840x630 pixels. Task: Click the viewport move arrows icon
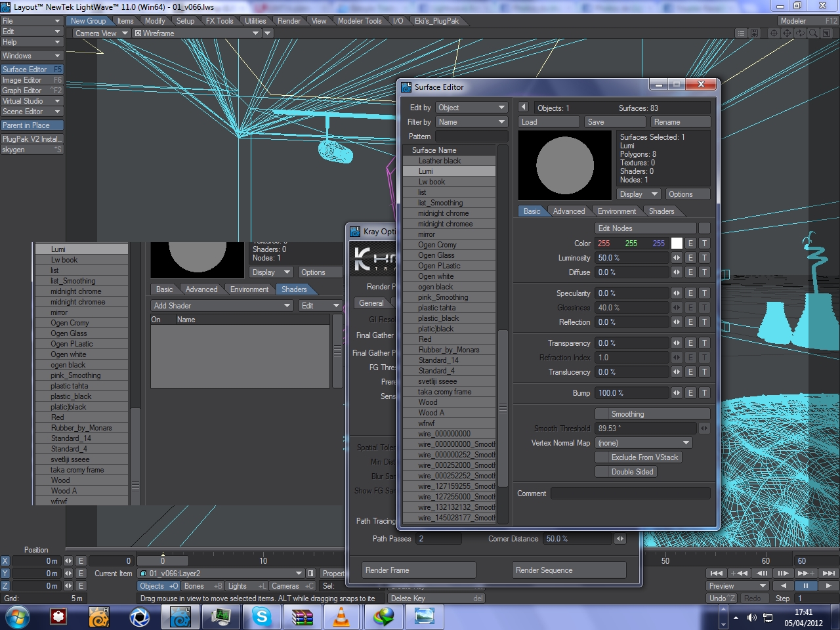click(x=787, y=33)
